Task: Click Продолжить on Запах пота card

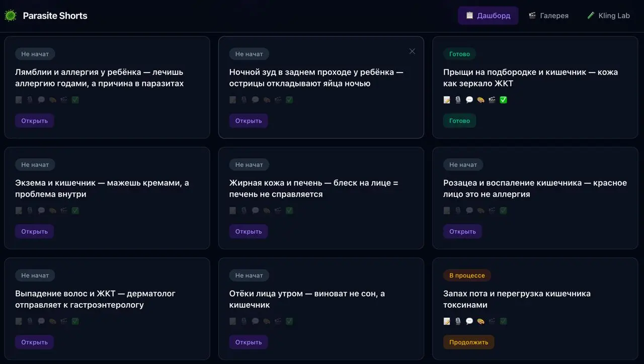Action: [469, 342]
